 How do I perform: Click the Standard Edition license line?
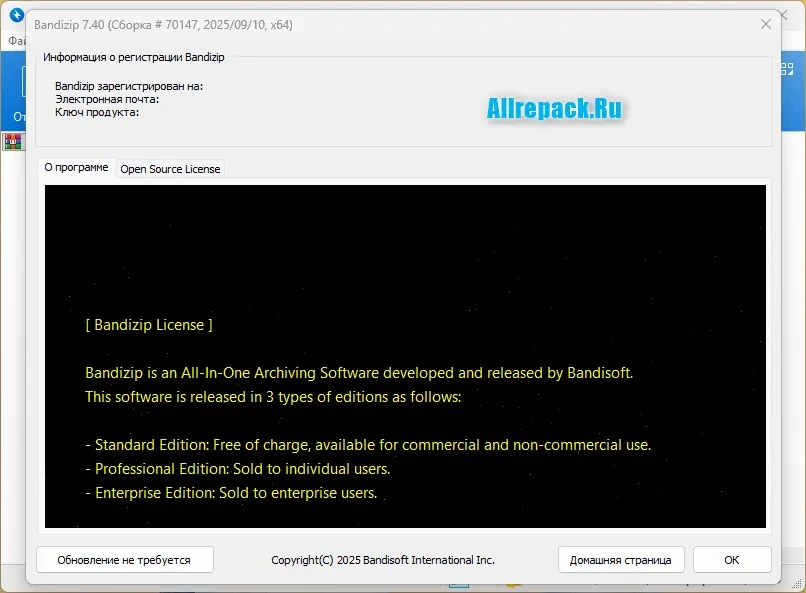coord(368,445)
